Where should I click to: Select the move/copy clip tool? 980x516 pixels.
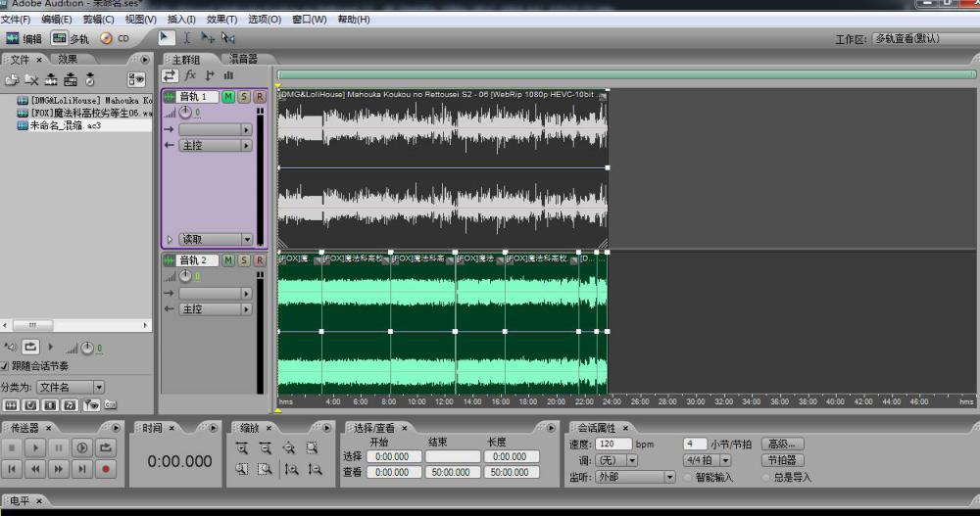[208, 38]
